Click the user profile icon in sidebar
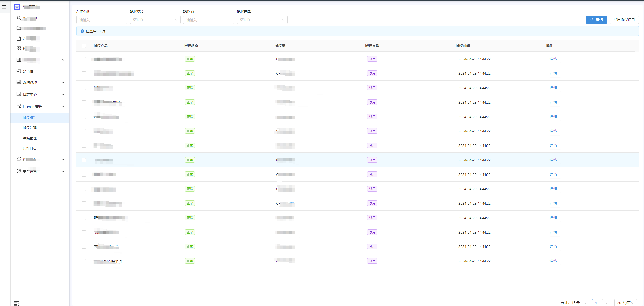The image size is (644, 306). (19, 18)
